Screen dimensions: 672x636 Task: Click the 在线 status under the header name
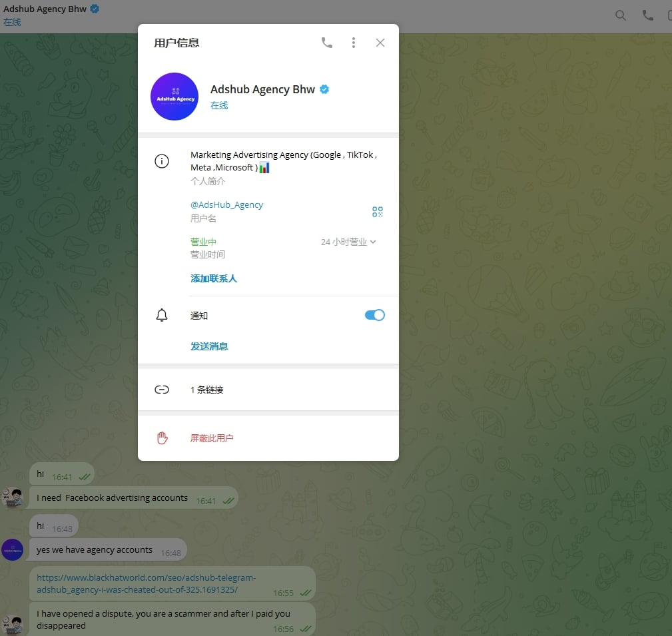click(x=12, y=22)
